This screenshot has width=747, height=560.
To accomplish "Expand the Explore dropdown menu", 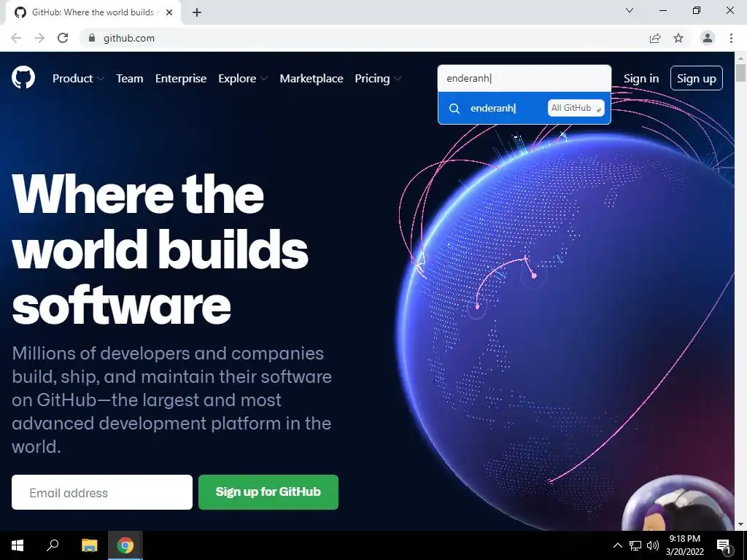I will pos(243,79).
